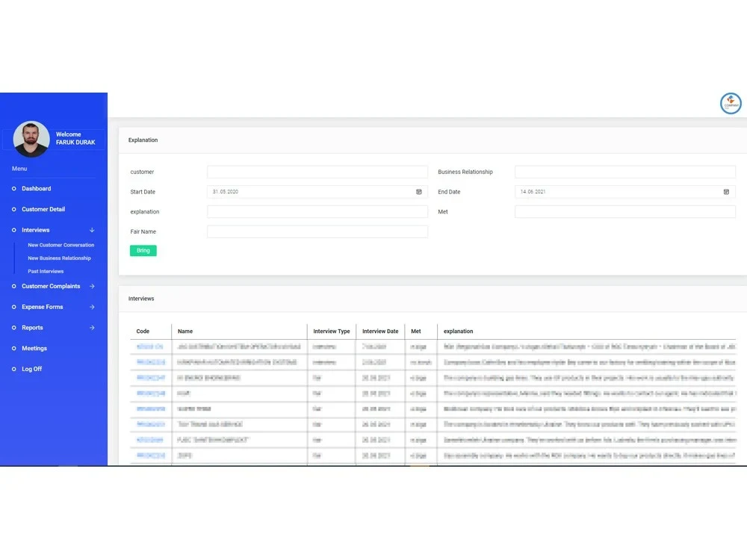
Task: Sort by the Code column header
Action: pyautogui.click(x=143, y=332)
